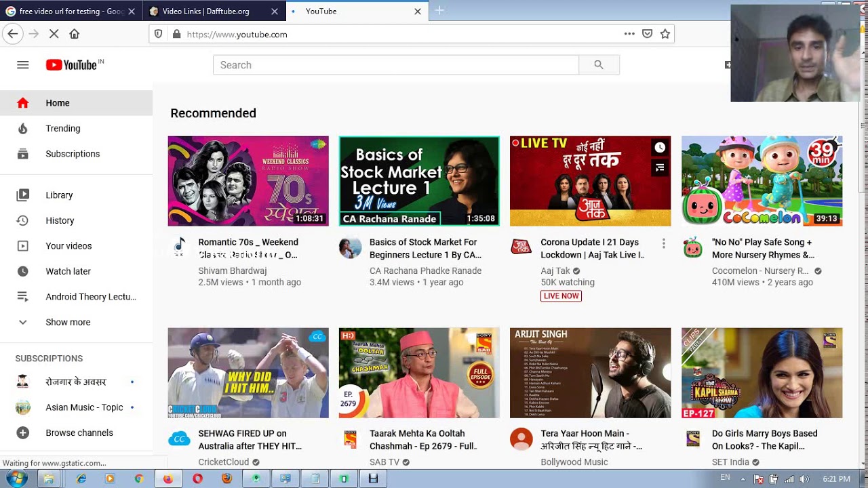Image resolution: width=868 pixels, height=488 pixels.
Task: Click the search magnifier button
Action: click(599, 65)
